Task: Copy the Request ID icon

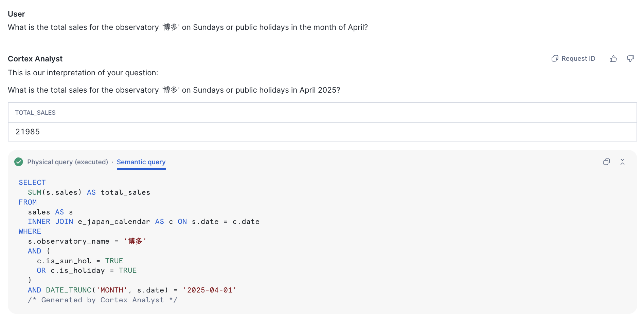Action: [555, 58]
